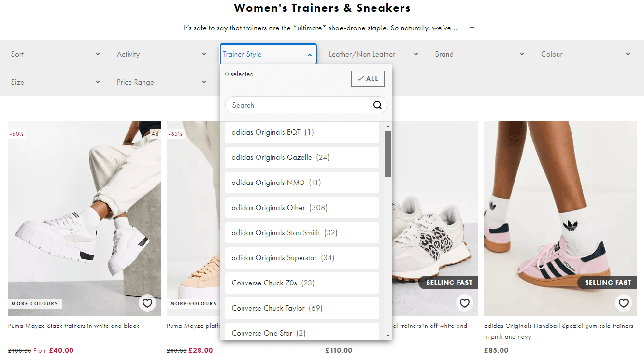
Task: Select adidas Originals EQT filter option
Action: click(302, 132)
